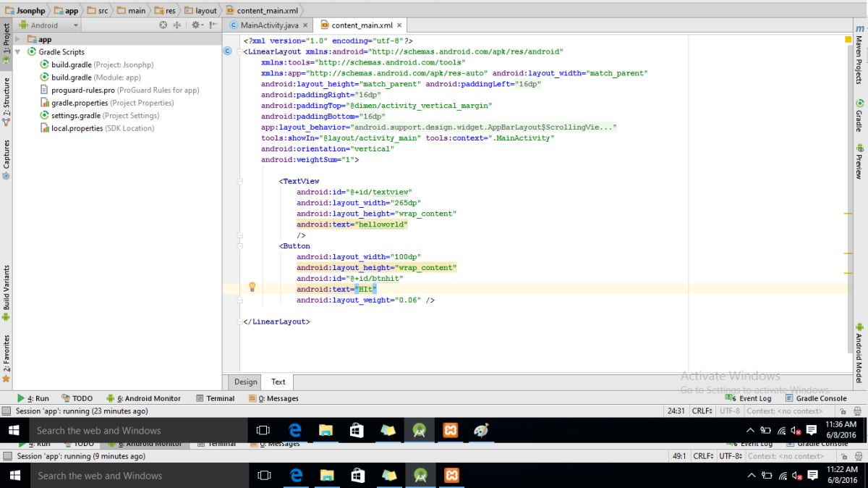This screenshot has width=868, height=488.
Task: Open the CRLF line separator dropdown beside 24:31
Action: point(702,411)
